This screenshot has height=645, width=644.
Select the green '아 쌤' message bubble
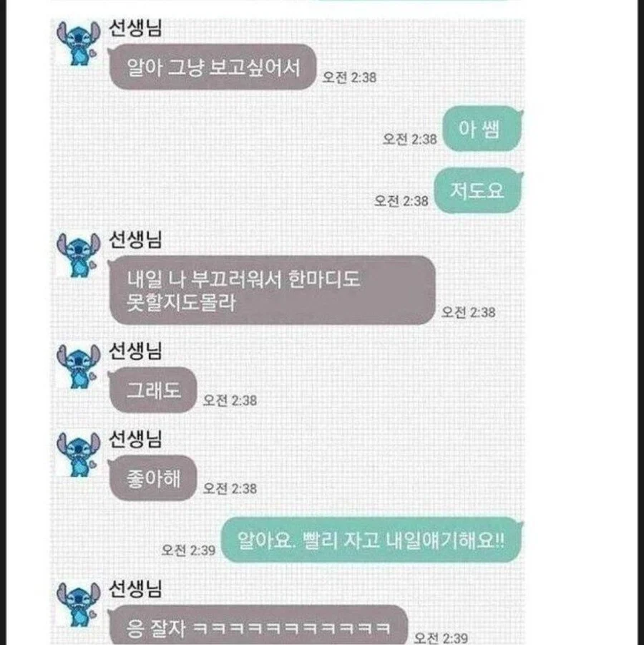(482, 129)
